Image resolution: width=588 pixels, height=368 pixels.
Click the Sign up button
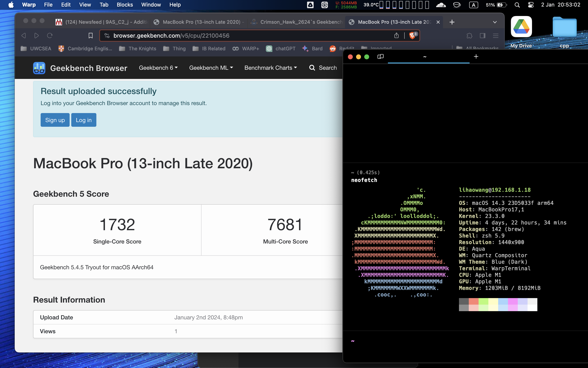pos(55,120)
